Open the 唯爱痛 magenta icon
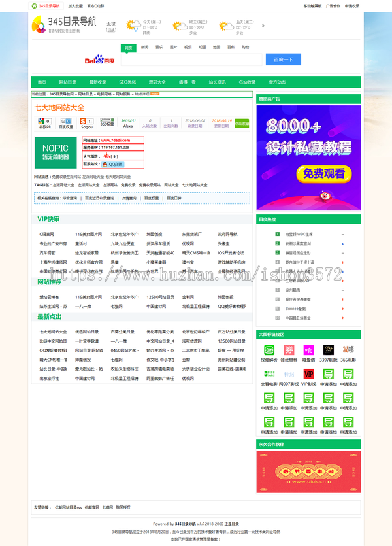Image resolution: width=392 pixels, height=546 pixels. click(x=308, y=350)
